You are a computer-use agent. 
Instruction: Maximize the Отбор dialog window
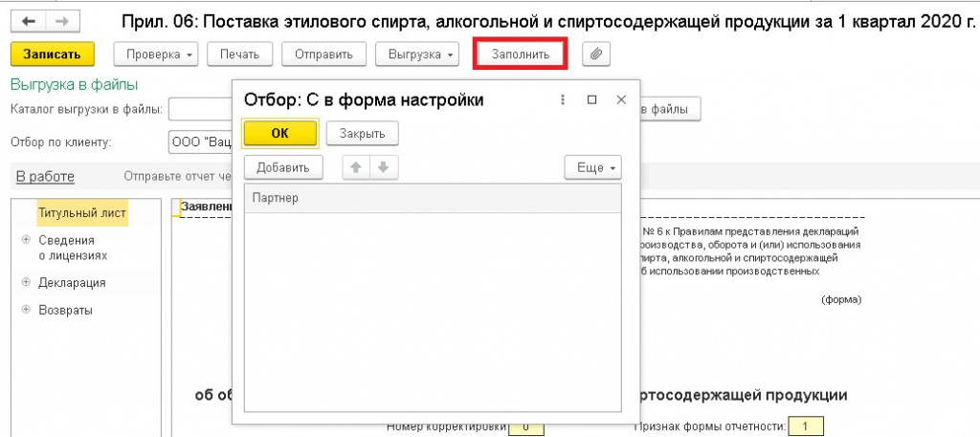(x=591, y=99)
